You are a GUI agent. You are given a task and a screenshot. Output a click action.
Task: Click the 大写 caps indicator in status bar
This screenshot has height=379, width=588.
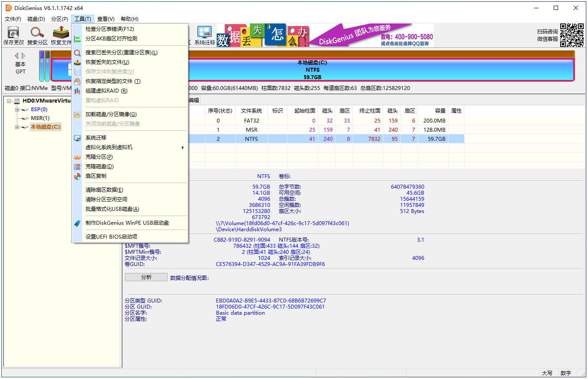[548, 373]
